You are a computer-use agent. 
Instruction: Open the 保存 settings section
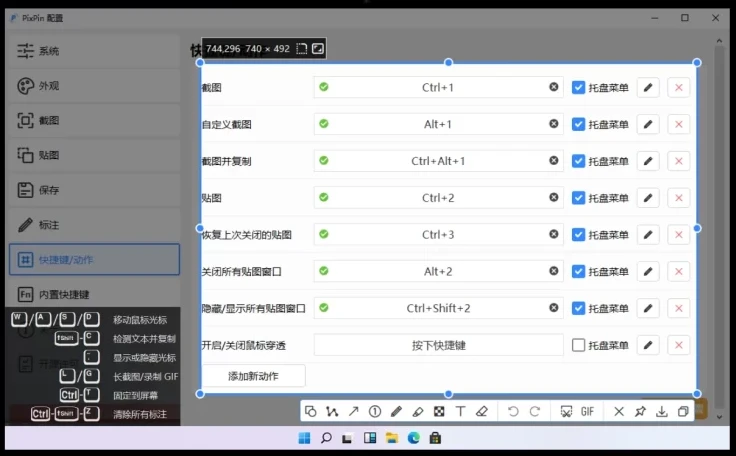pos(94,190)
